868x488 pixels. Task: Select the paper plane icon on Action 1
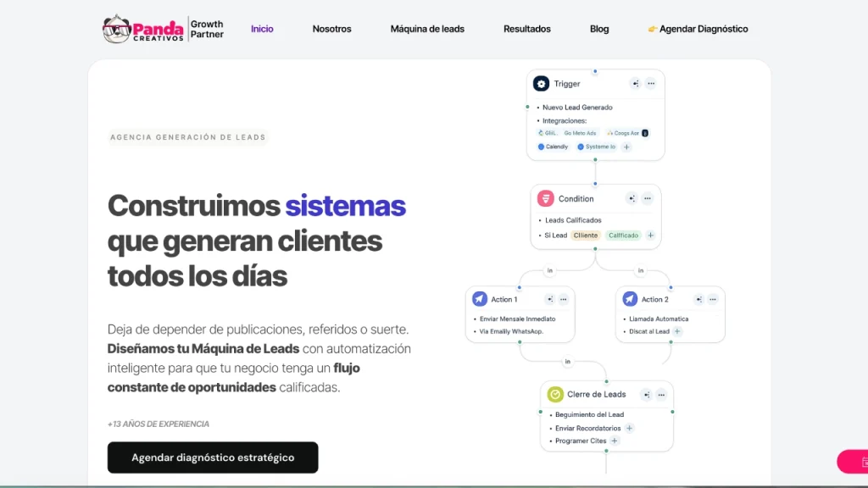point(481,299)
